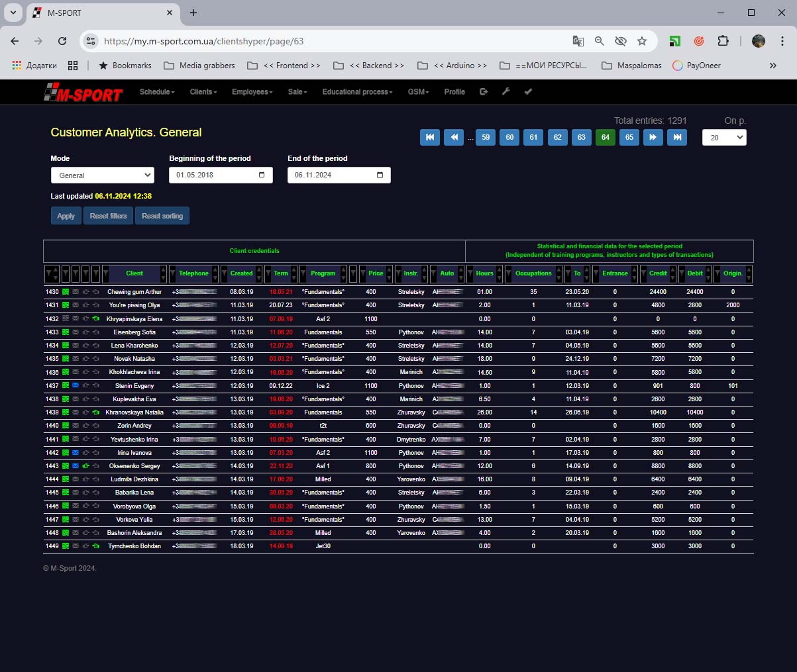
Task: Toggle the thumbs-up icon for row 1443
Action: point(85,466)
